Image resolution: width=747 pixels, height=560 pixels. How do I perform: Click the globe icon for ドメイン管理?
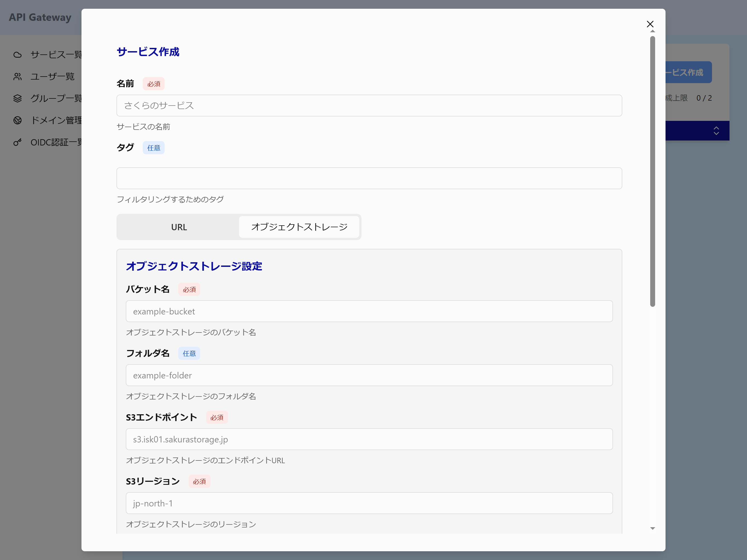(x=17, y=120)
